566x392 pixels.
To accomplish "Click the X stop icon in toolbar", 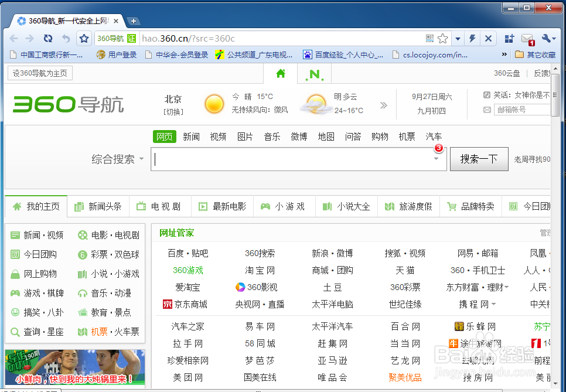I will tap(489, 38).
